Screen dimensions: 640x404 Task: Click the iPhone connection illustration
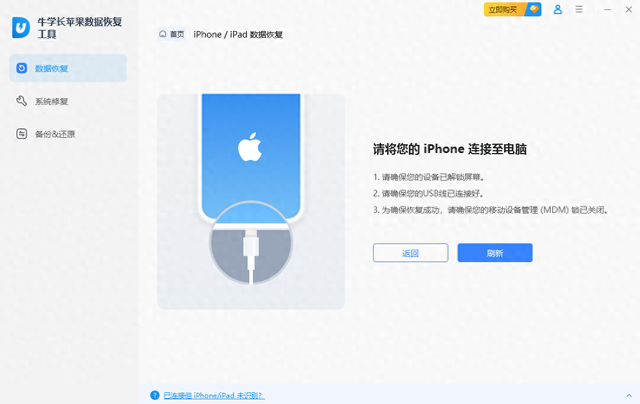point(251,201)
